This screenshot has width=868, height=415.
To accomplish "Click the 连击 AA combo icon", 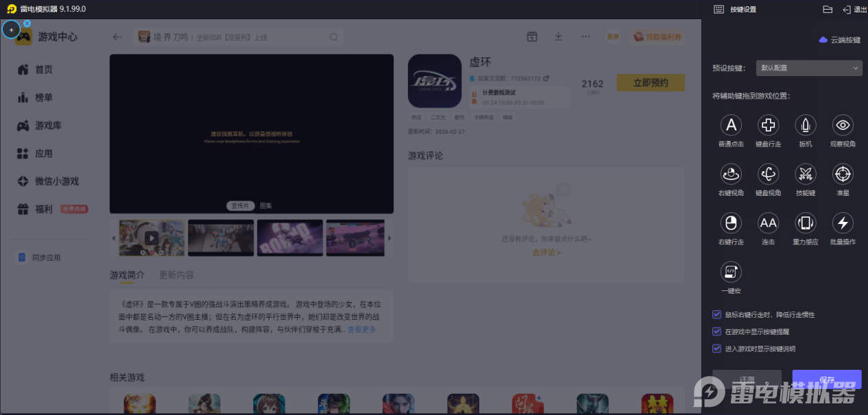I will [x=768, y=223].
